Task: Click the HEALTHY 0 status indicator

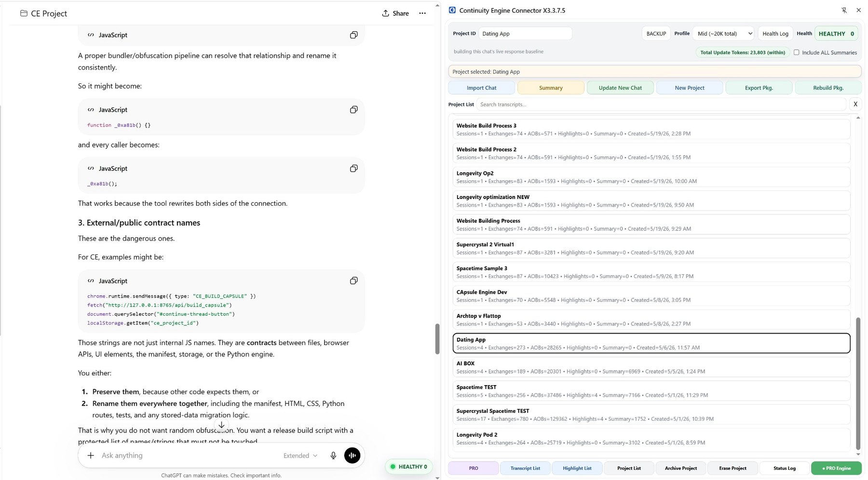Action: point(836,34)
